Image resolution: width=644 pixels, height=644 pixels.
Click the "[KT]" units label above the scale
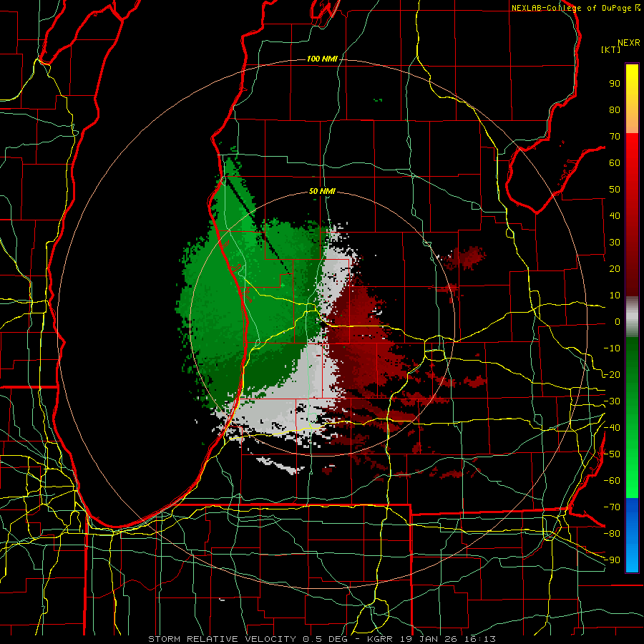611,49
